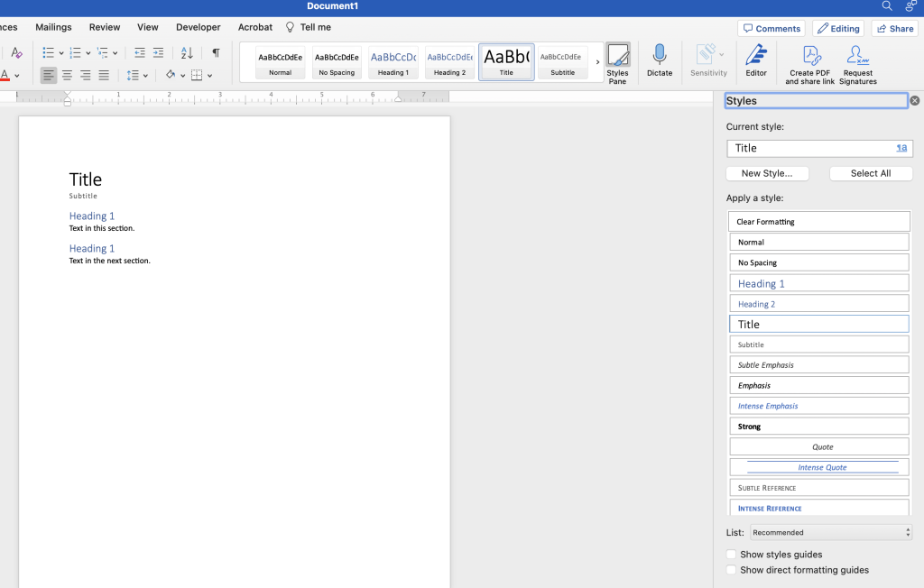The height and width of the screenshot is (588, 924).
Task: Click the Select All button
Action: pos(871,173)
